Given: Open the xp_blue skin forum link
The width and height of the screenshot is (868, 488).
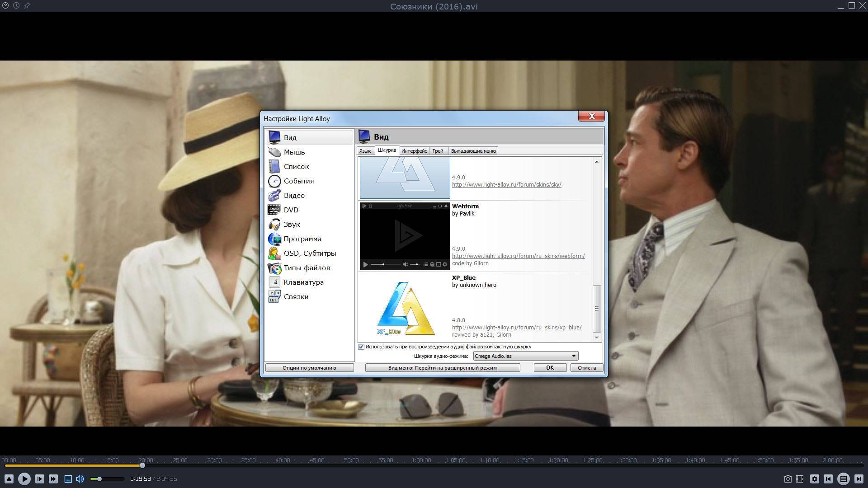Looking at the screenshot, I should click(x=517, y=327).
